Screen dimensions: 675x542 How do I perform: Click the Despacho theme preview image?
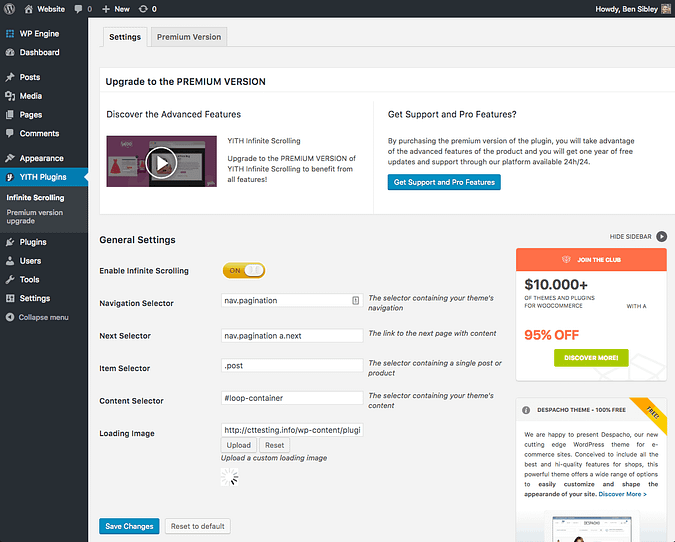point(592,527)
